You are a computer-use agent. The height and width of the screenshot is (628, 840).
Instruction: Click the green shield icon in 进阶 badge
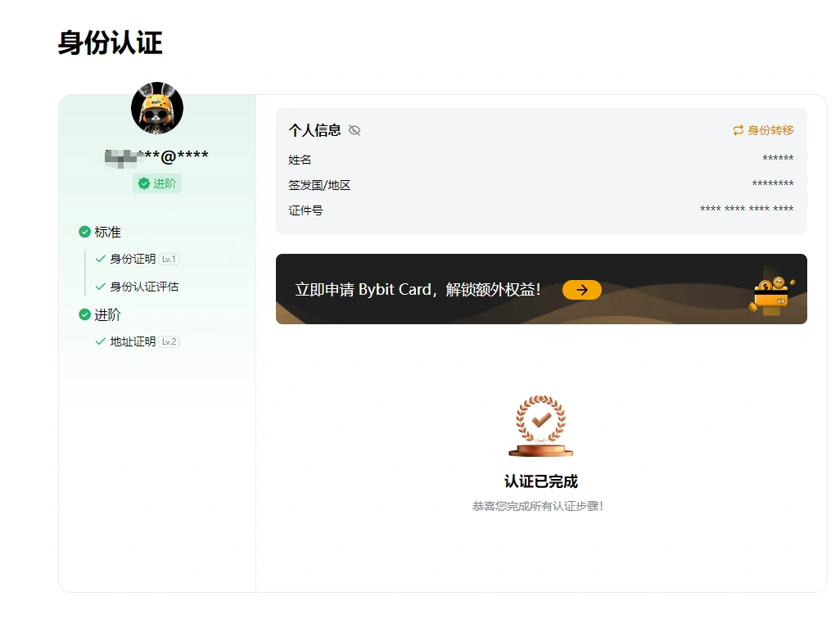pos(143,183)
